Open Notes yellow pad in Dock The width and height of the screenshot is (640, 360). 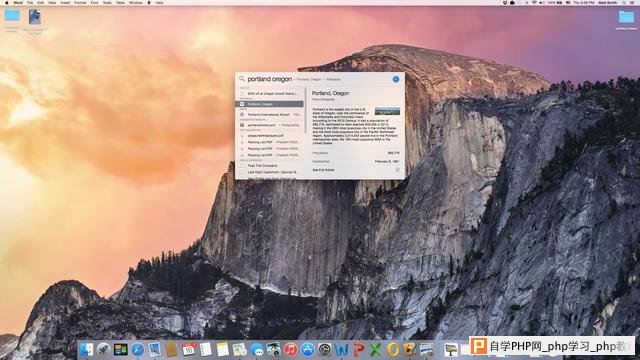222,349
